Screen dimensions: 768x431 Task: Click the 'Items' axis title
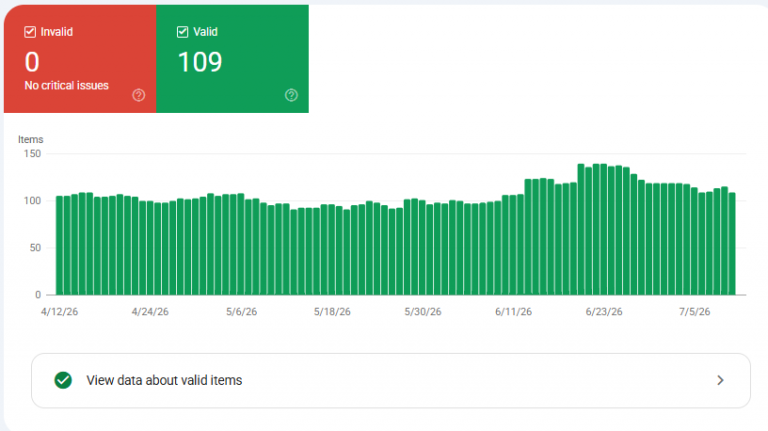point(30,140)
